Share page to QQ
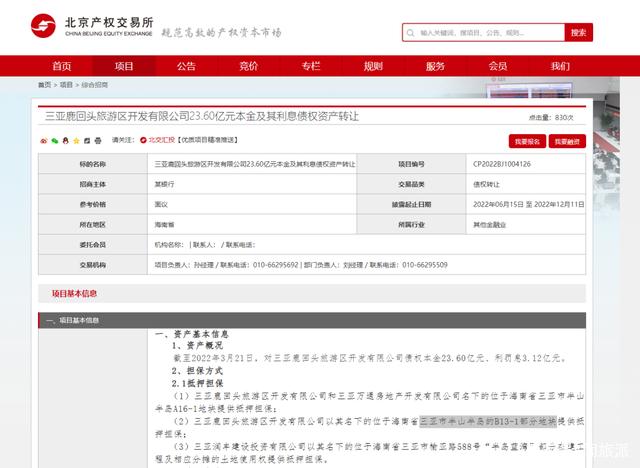 (x=65, y=141)
